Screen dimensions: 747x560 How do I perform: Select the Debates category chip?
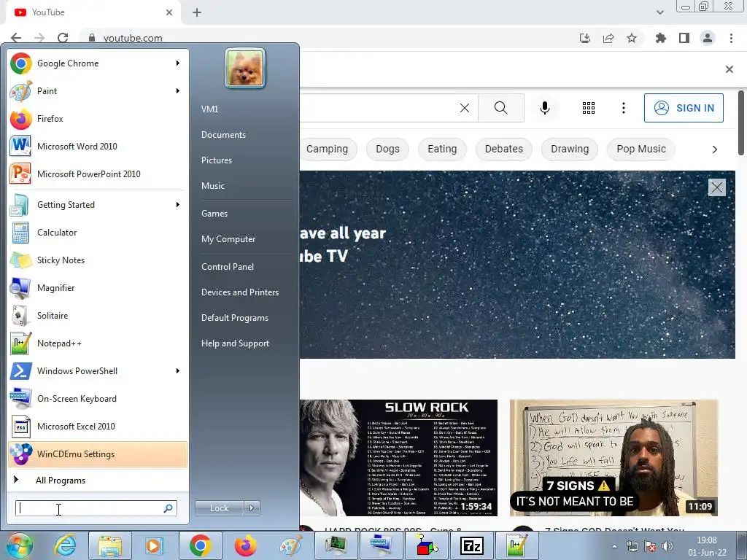tap(503, 149)
